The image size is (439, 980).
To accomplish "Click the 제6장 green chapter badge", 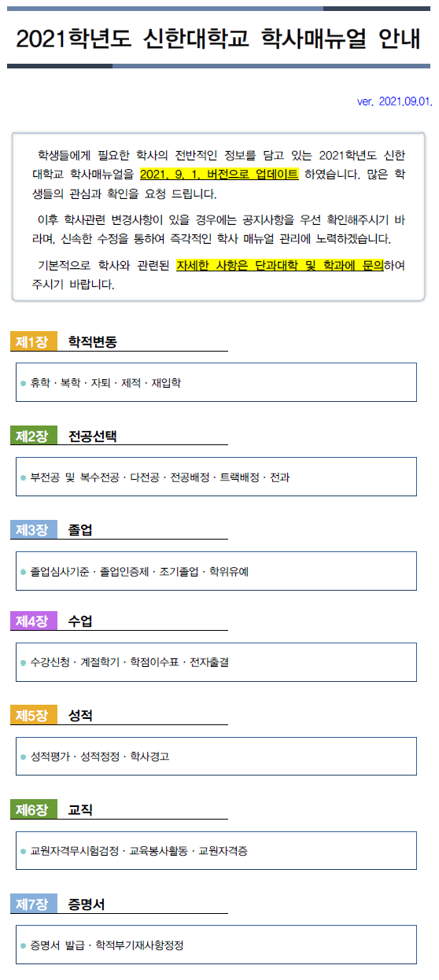I will pos(34,809).
